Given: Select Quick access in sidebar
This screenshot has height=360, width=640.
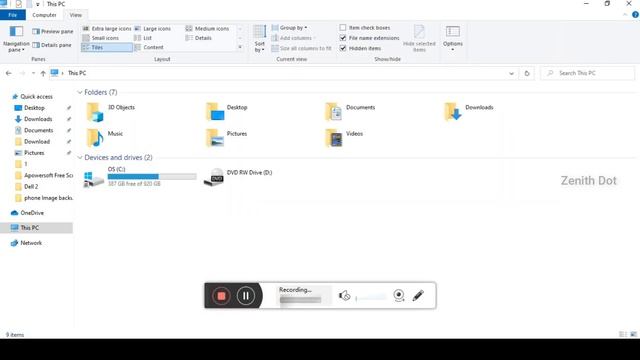Looking at the screenshot, I should (x=36, y=96).
